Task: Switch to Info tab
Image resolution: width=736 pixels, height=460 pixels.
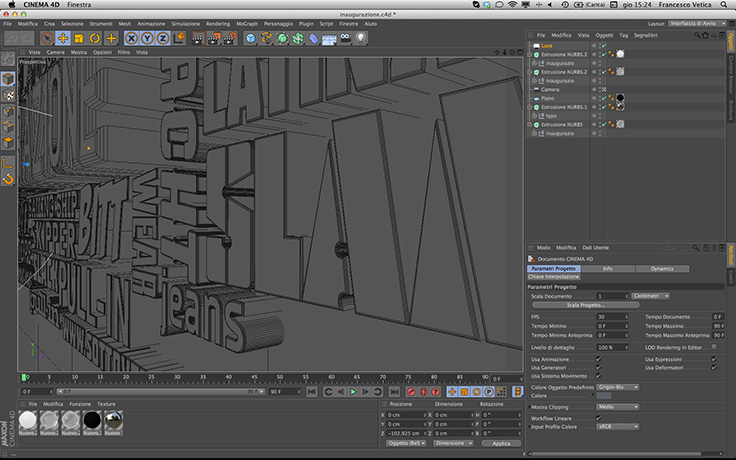Action: [x=608, y=269]
